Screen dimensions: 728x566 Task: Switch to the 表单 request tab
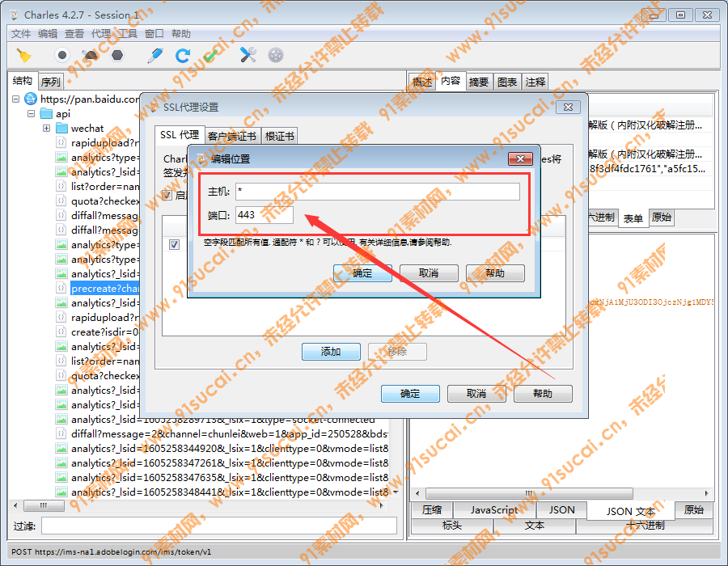pos(633,218)
